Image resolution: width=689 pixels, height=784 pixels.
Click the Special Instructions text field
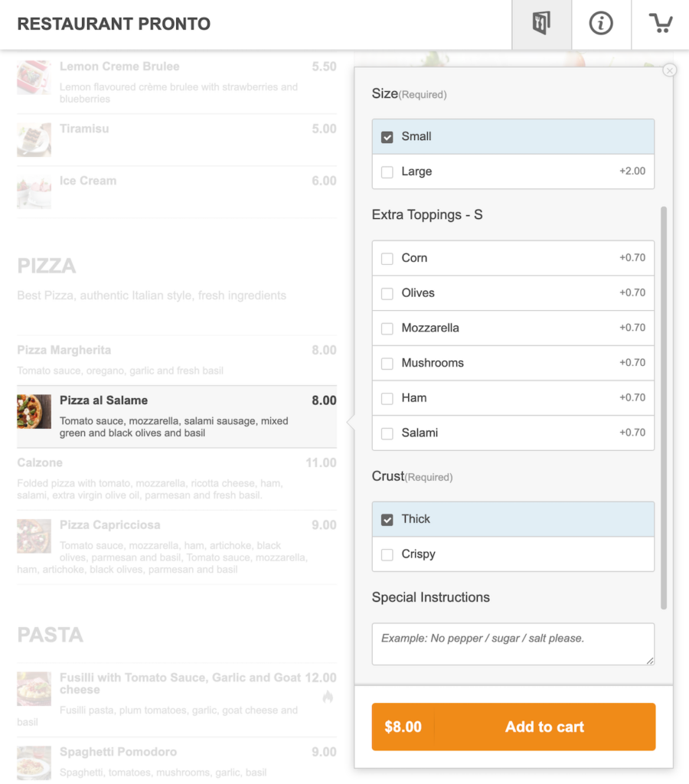(x=512, y=643)
